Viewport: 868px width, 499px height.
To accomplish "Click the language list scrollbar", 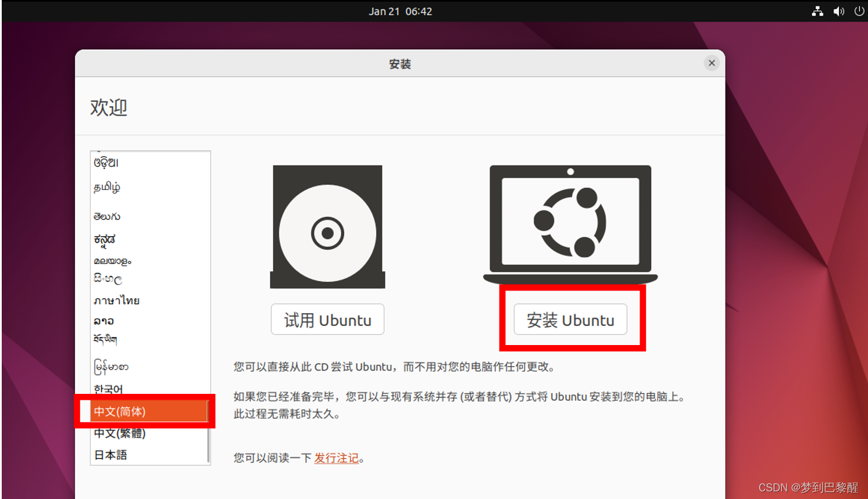I will click(208, 431).
